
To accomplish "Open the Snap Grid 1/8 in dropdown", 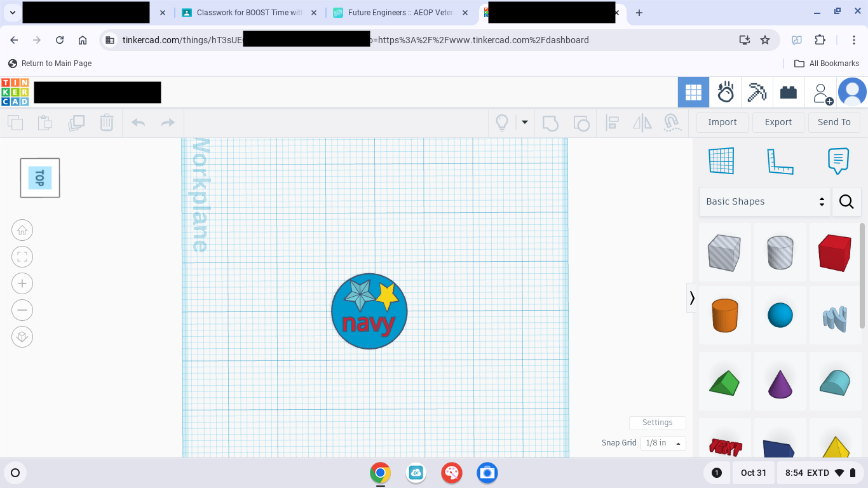I will tap(663, 443).
